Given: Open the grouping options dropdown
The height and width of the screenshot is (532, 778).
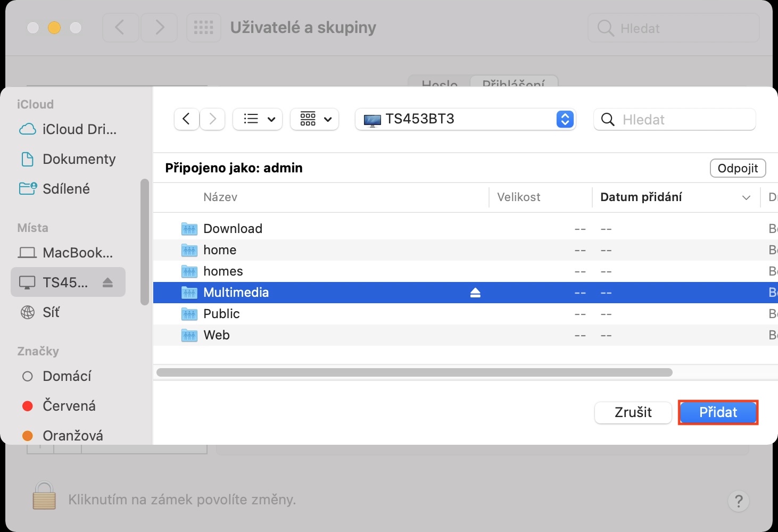Looking at the screenshot, I should tap(315, 119).
